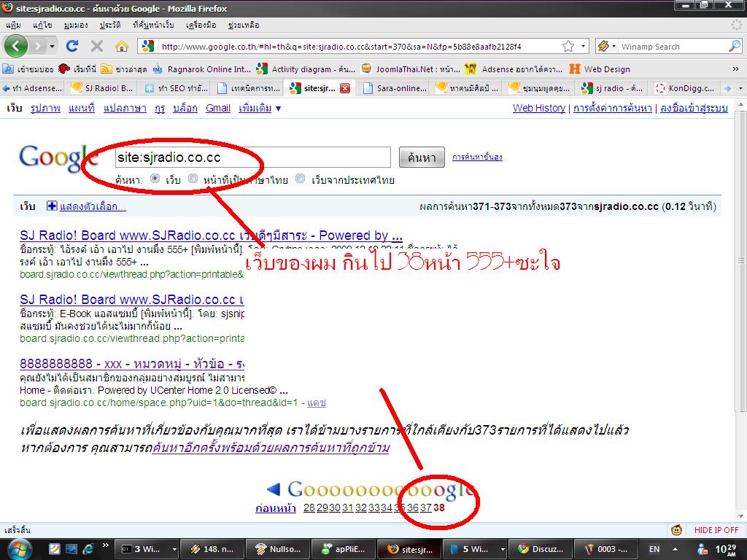747x560 pixels.
Task: Open the แฟ้ม (File) menu
Action: (13, 25)
